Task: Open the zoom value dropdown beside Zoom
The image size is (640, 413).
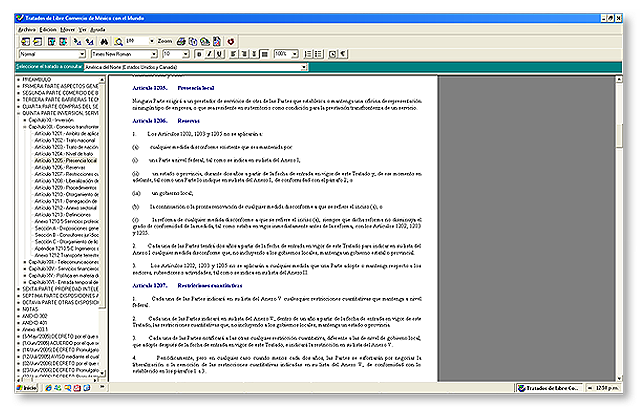Action: (x=152, y=41)
